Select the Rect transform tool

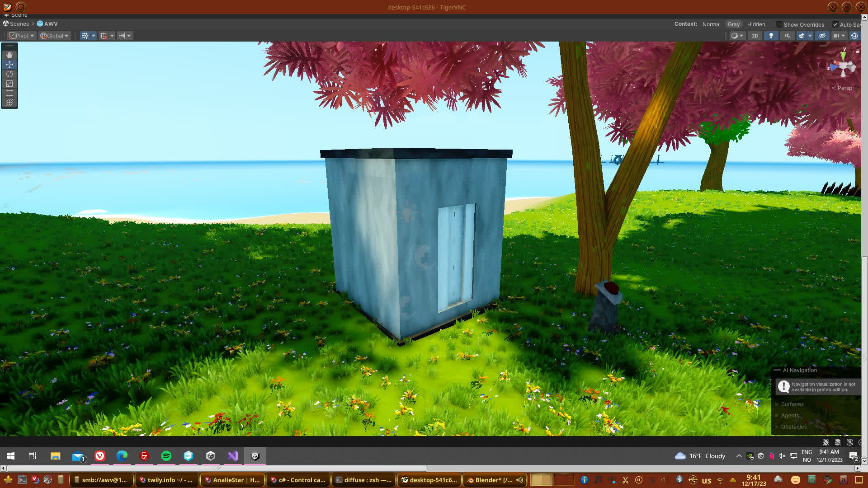pos(9,93)
